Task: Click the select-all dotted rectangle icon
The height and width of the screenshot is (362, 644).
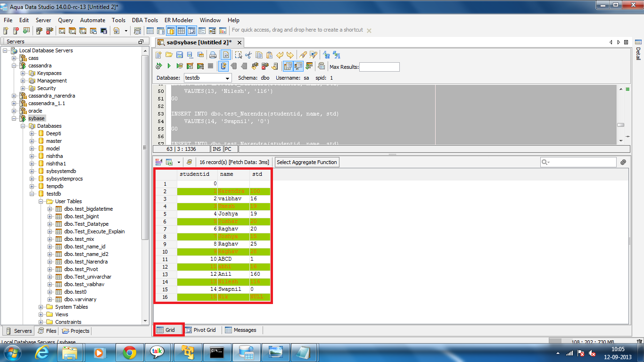Action: pyautogui.click(x=239, y=55)
